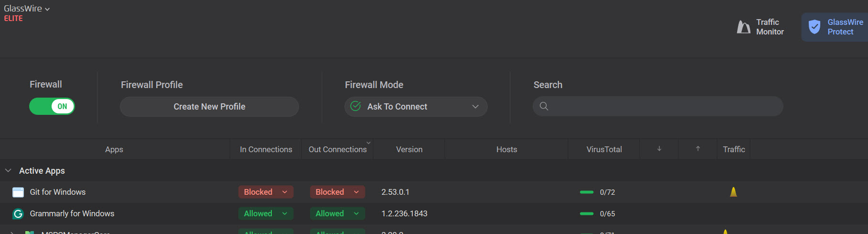Sort by the download arrow column

[659, 149]
